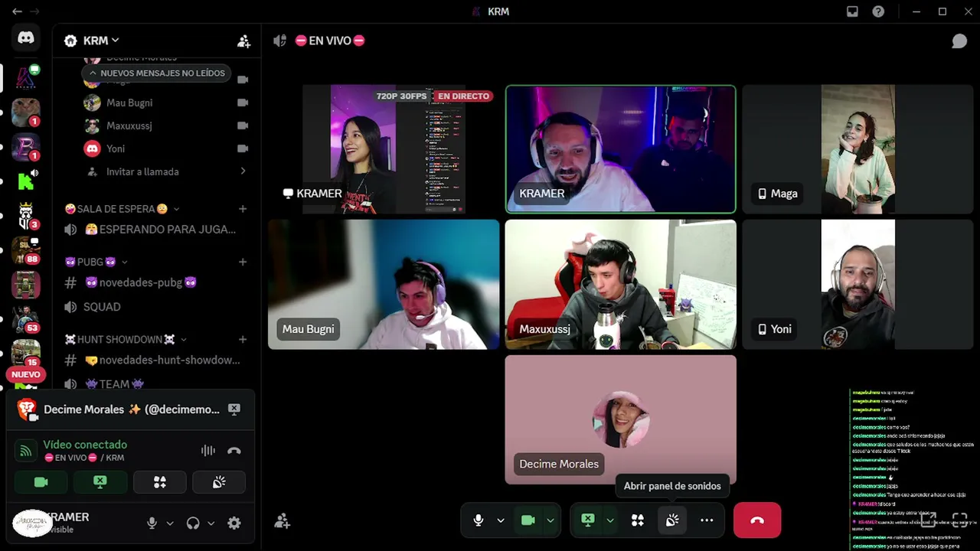Screen dimensions: 980x551
Task: Open output device arrow in user panel
Action: (x=211, y=523)
